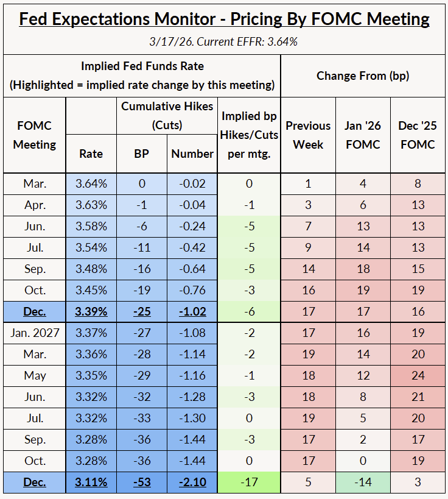
Task: Click the "BP" column header
Action: (142, 154)
